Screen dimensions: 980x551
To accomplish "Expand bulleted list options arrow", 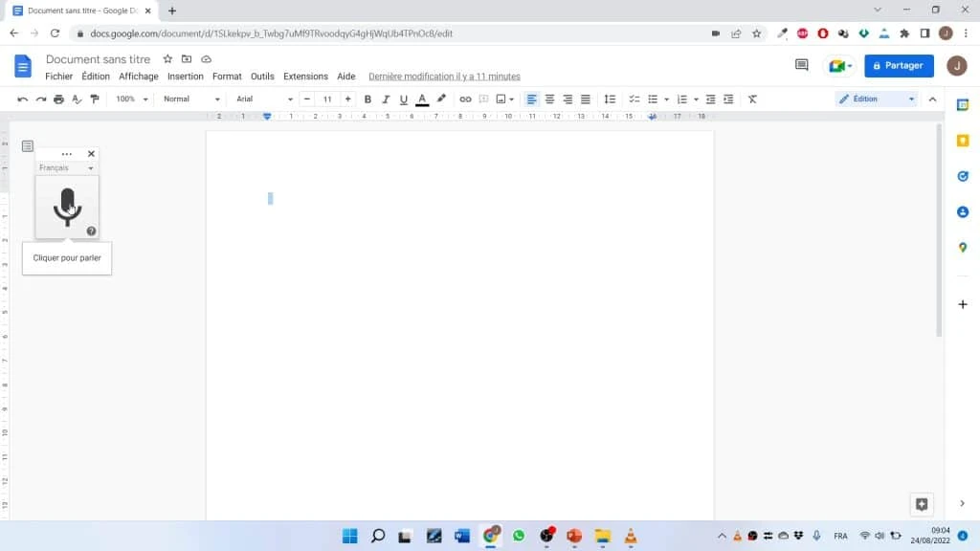I will pyautogui.click(x=666, y=99).
